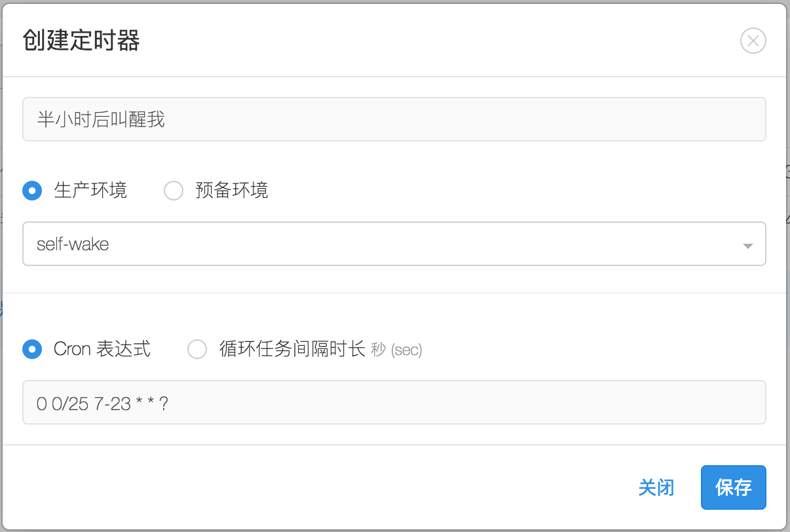Select the 预备环境 radio circle
This screenshot has width=790, height=532.
click(x=173, y=191)
